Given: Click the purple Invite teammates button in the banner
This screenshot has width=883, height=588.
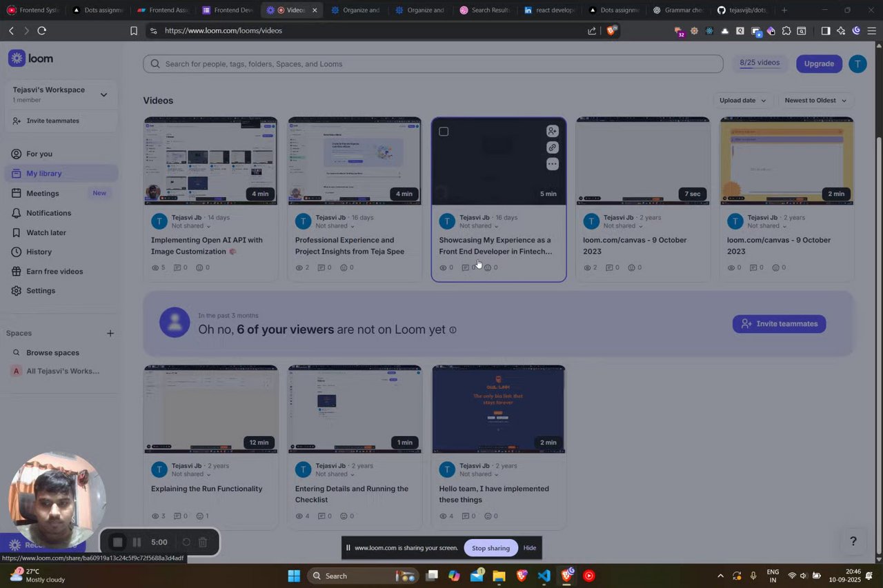Looking at the screenshot, I should pyautogui.click(x=779, y=324).
